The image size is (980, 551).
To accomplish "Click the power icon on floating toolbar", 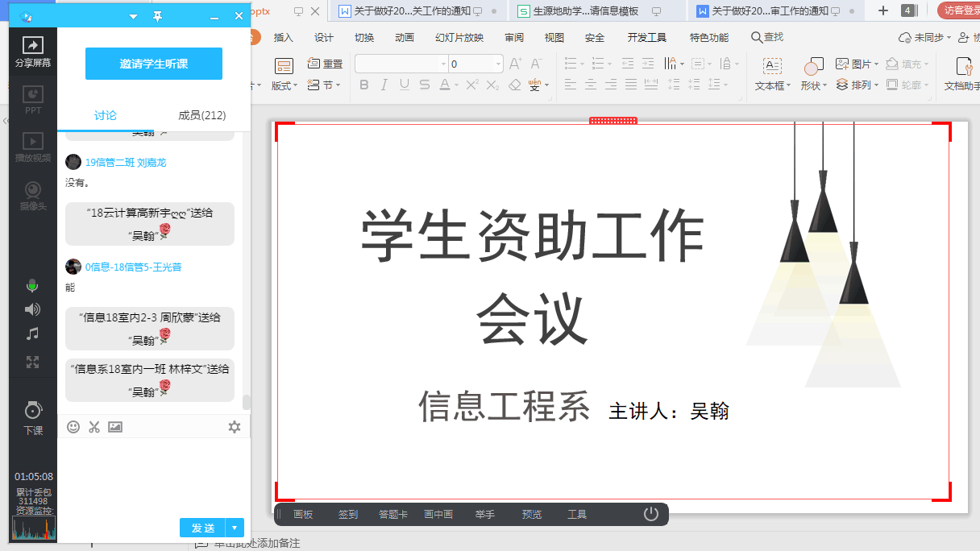I will coord(651,514).
